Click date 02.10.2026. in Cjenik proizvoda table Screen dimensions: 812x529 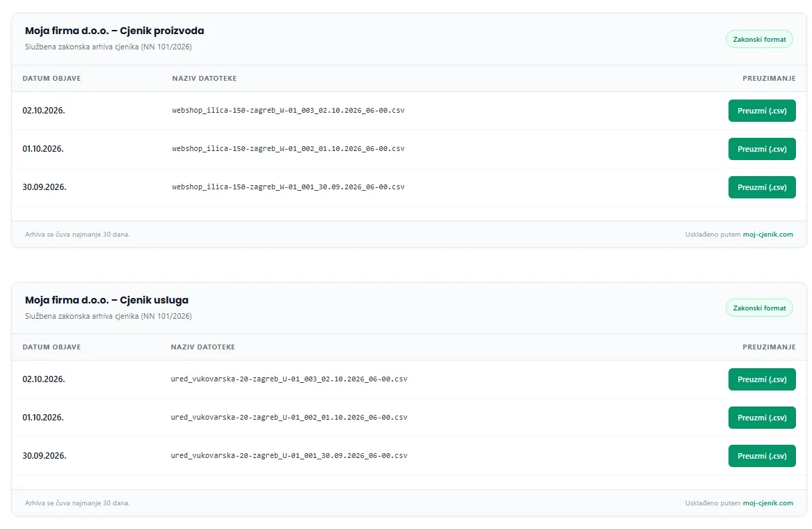(44, 111)
